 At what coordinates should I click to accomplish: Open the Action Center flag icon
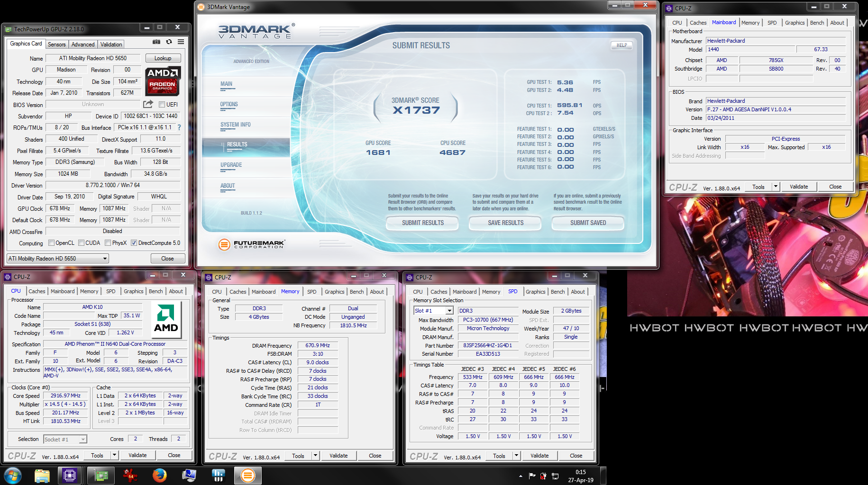tap(532, 476)
